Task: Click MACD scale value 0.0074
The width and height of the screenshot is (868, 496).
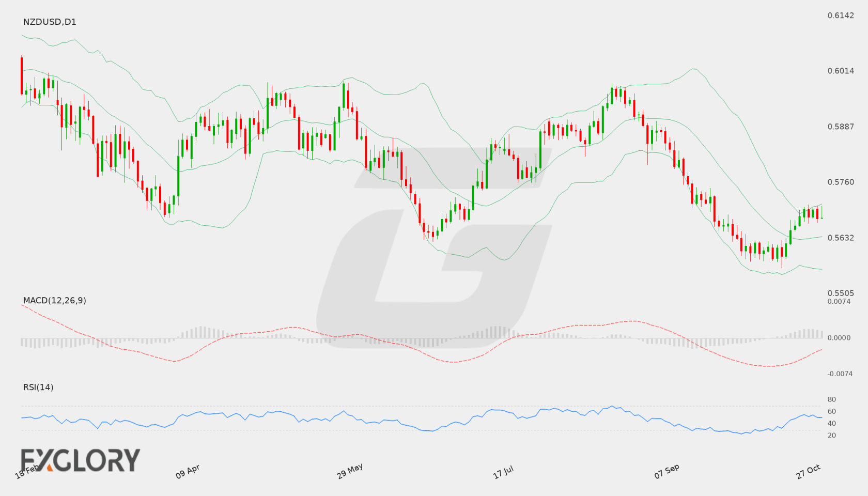Action: tap(839, 301)
